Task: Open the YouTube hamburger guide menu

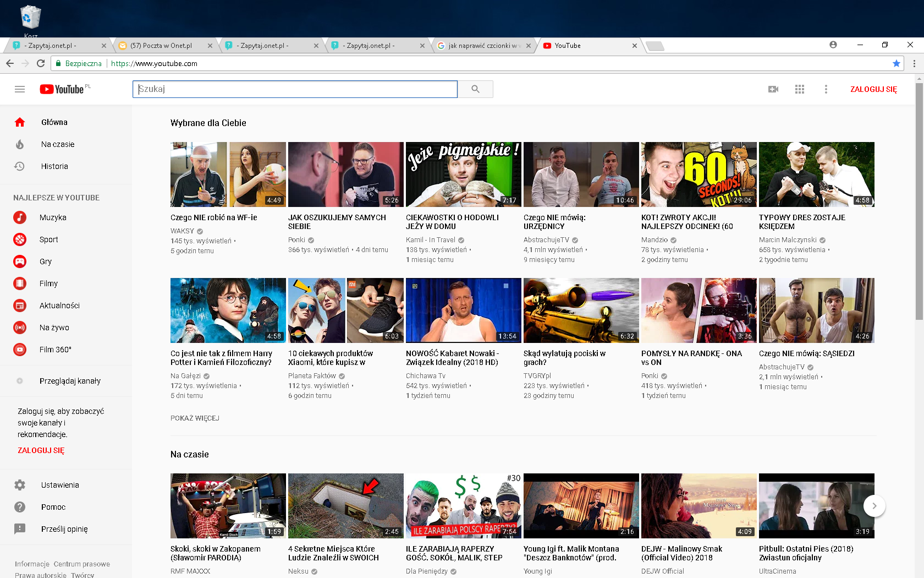Action: (20, 89)
